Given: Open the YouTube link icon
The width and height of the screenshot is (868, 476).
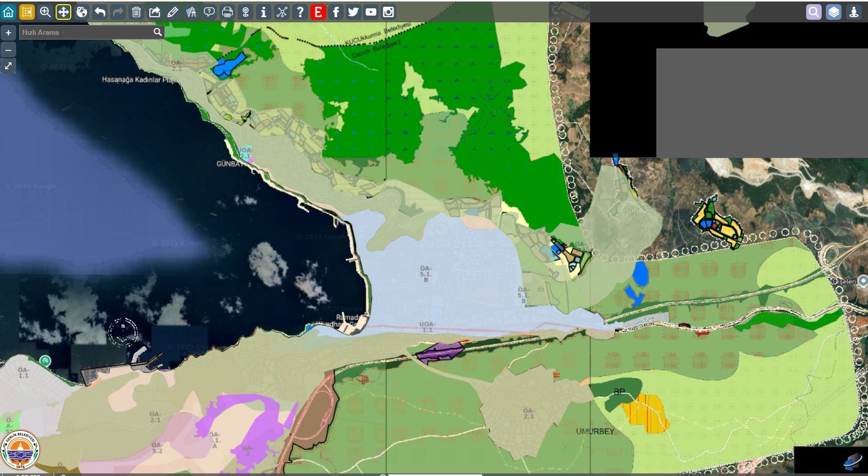Looking at the screenshot, I should tap(371, 12).
